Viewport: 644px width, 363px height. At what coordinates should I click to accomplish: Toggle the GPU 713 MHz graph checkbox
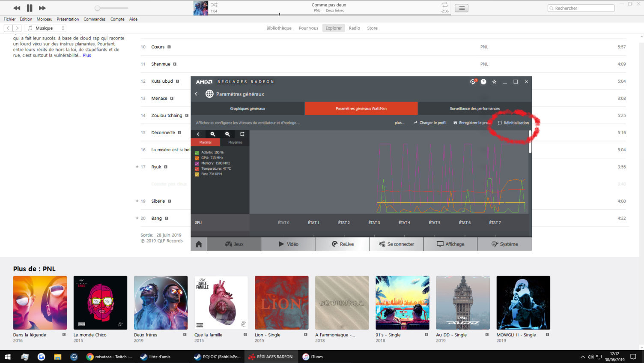click(197, 158)
